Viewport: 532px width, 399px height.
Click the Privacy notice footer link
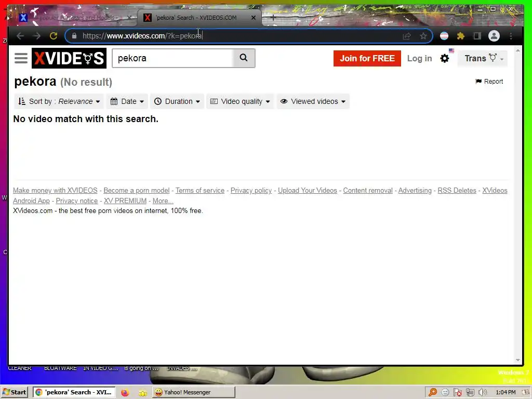tap(77, 201)
